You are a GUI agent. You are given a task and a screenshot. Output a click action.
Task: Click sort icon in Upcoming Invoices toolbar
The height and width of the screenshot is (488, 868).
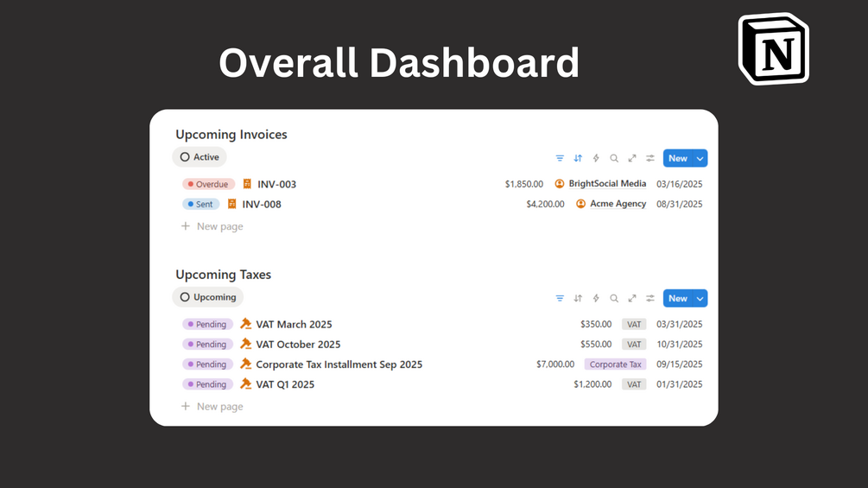point(578,158)
